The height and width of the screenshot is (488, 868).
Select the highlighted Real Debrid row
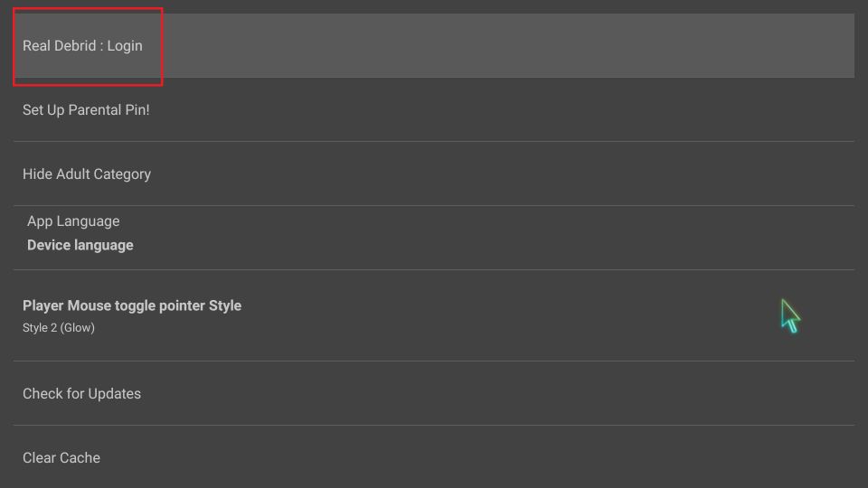point(434,45)
